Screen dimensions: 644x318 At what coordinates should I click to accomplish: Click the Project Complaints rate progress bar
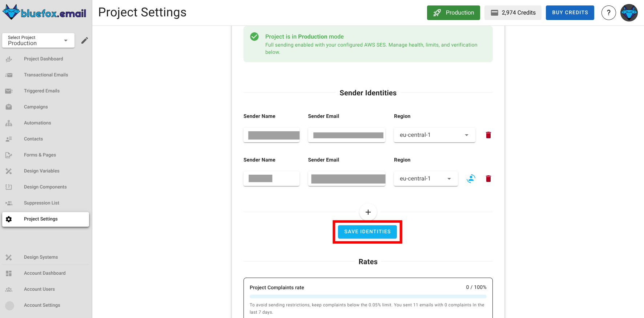[x=368, y=297]
